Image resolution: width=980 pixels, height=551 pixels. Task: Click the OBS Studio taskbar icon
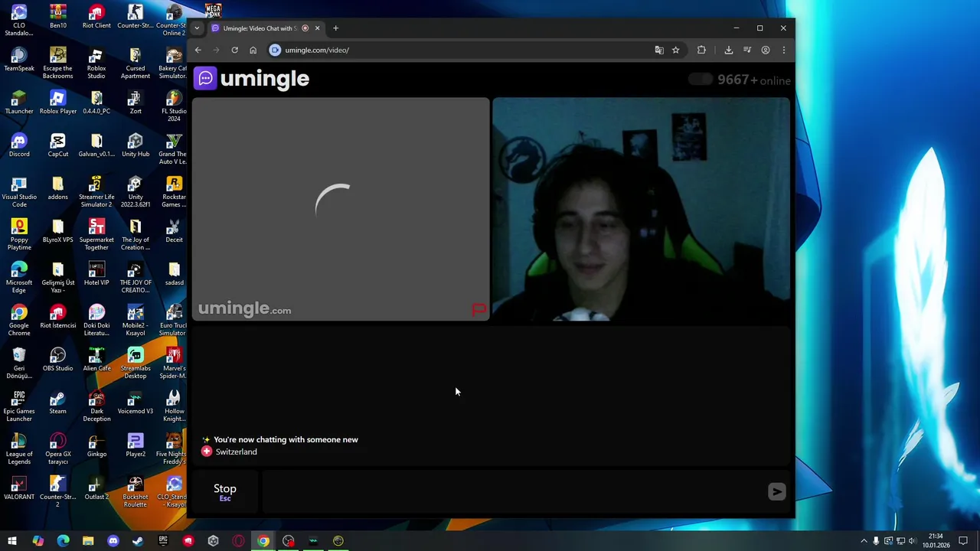coord(289,541)
